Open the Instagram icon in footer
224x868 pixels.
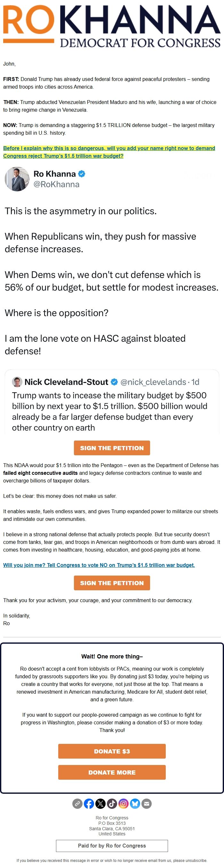(123, 804)
